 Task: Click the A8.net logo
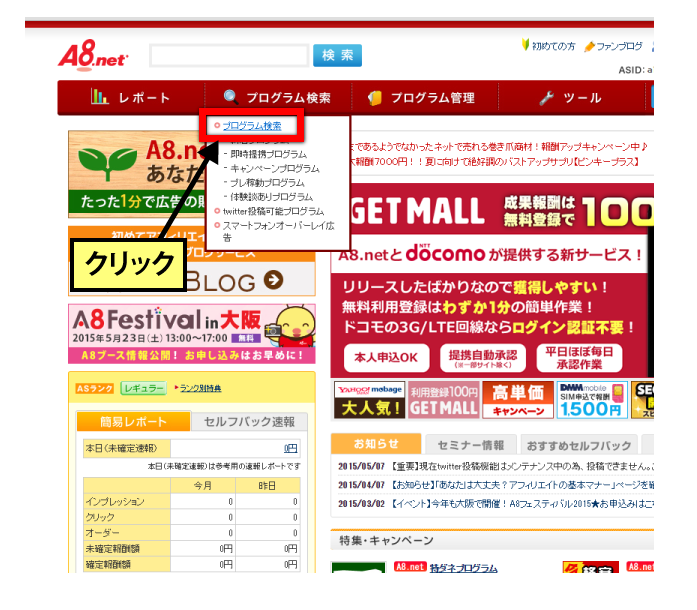93,55
